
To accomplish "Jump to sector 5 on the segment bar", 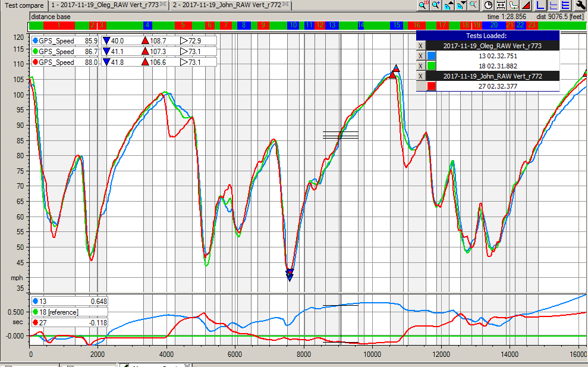I will tap(183, 25).
